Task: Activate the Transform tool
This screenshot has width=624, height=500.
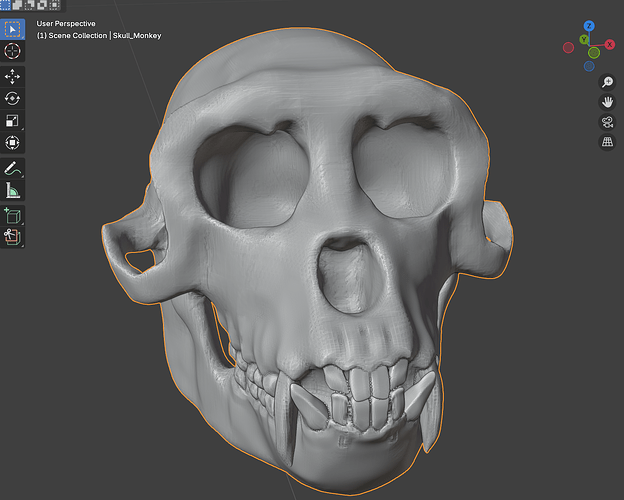Action: (12, 142)
